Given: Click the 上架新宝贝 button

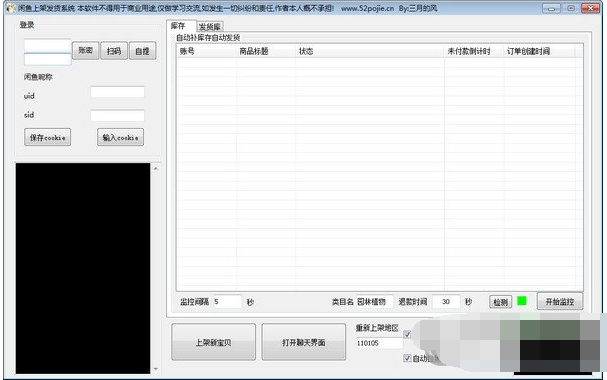Looking at the screenshot, I should tap(213, 342).
